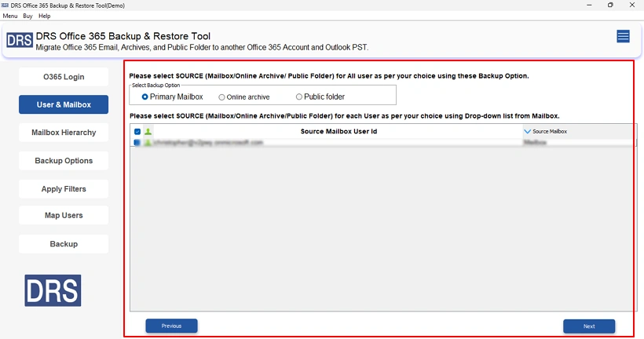This screenshot has width=644, height=339.
Task: Open the hamburger menu icon at top right
Action: (623, 36)
